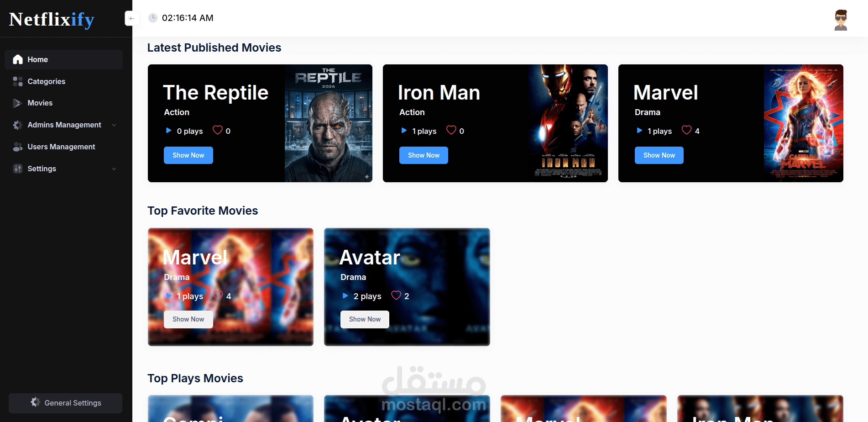Open General Settings button at sidebar bottom
This screenshot has width=868, height=422.
(x=65, y=403)
